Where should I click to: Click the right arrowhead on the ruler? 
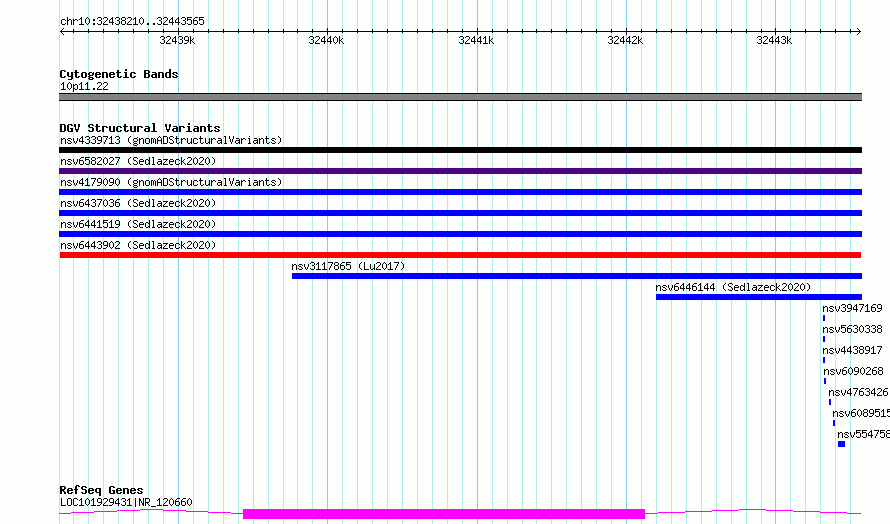pos(858,32)
